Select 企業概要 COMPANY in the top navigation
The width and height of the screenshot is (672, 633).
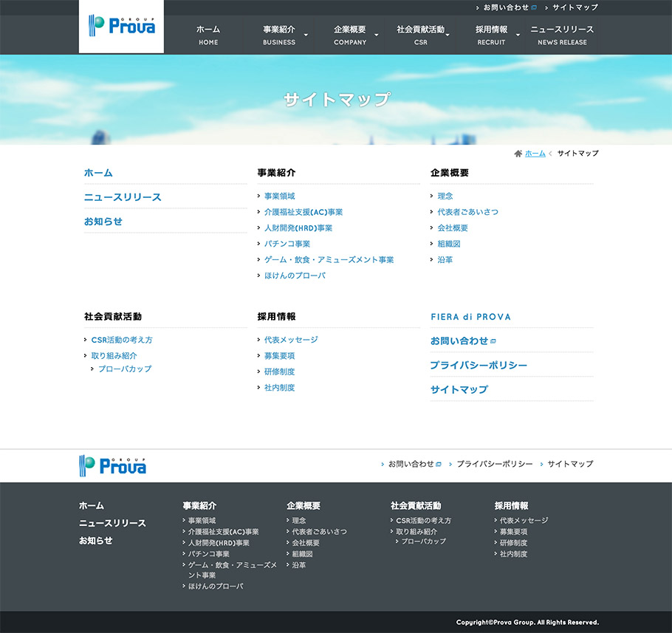pyautogui.click(x=351, y=34)
